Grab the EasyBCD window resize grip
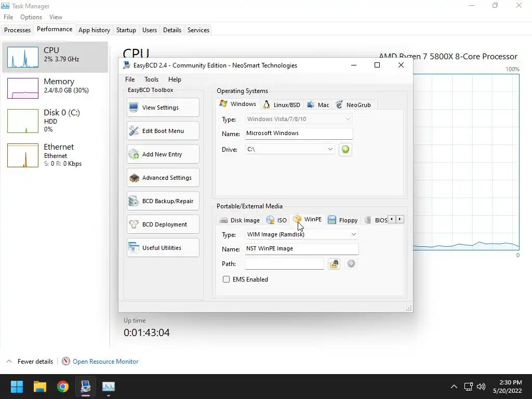The height and width of the screenshot is (399, 532). [409, 309]
